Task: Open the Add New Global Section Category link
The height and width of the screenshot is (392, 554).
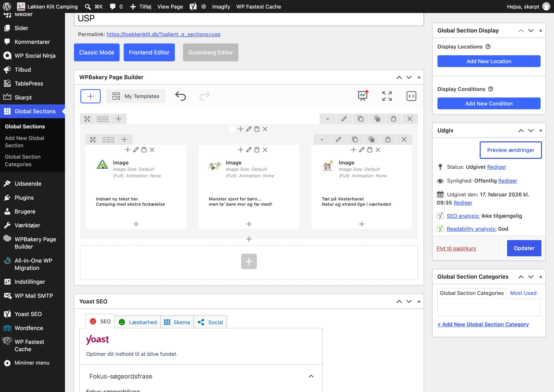Action: point(483,324)
